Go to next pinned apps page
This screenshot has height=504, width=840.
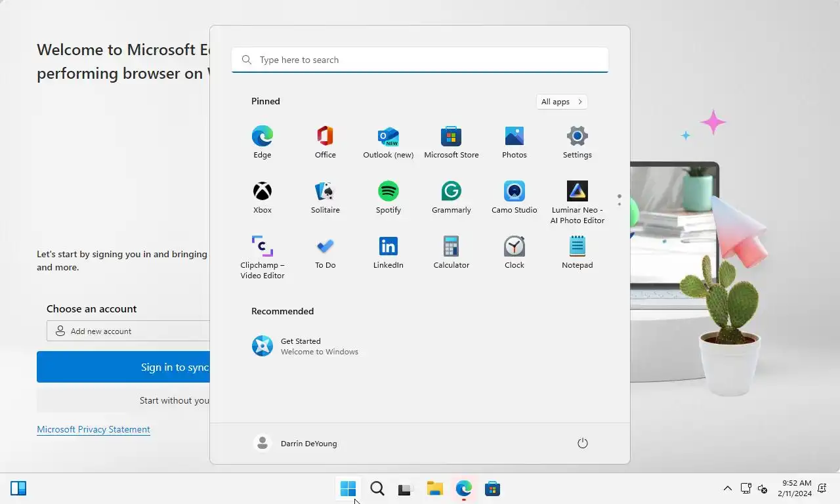pyautogui.click(x=619, y=204)
